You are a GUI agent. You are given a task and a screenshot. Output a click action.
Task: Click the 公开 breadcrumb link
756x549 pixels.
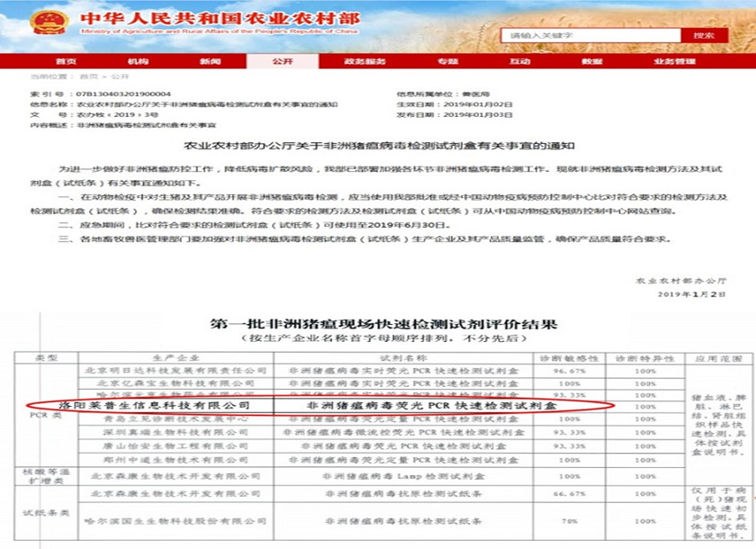click(120, 76)
